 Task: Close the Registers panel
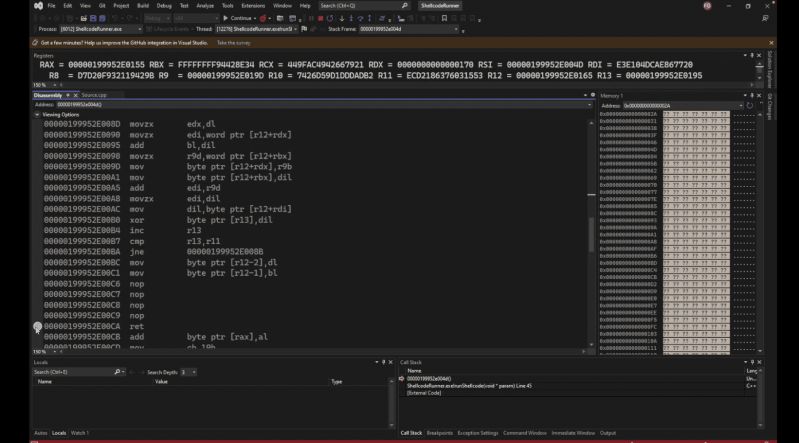pos(759,55)
